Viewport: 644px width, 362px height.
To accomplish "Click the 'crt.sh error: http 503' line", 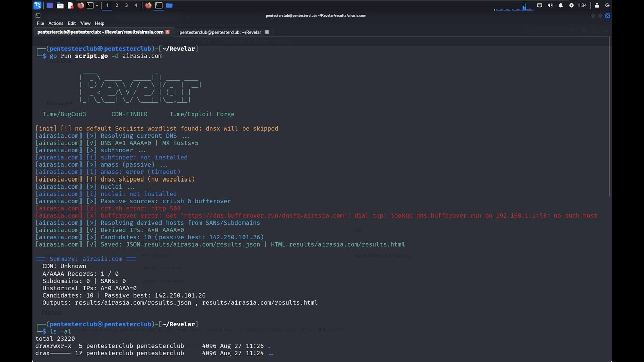I will [x=108, y=208].
